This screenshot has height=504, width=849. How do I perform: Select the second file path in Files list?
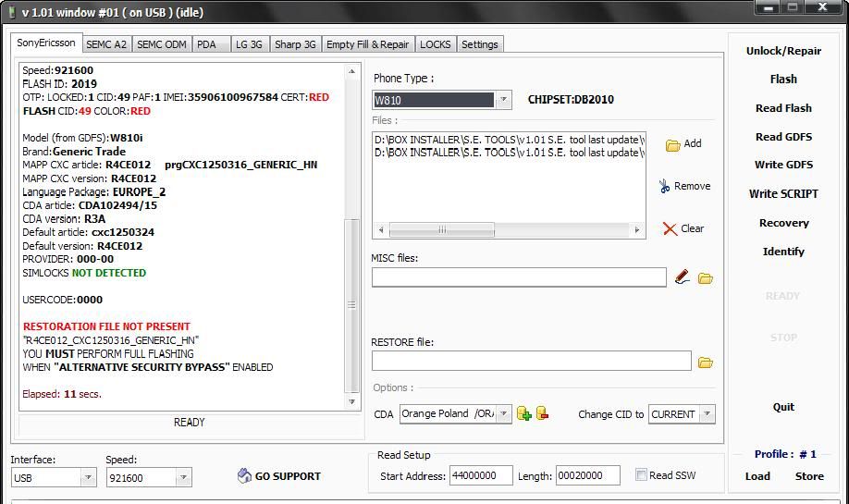[509, 153]
